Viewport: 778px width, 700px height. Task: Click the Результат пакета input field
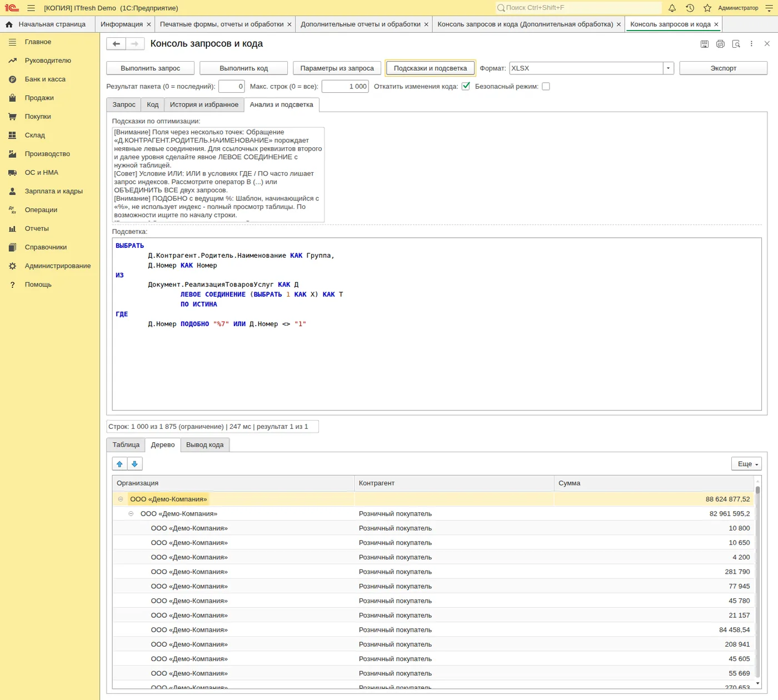(232, 86)
